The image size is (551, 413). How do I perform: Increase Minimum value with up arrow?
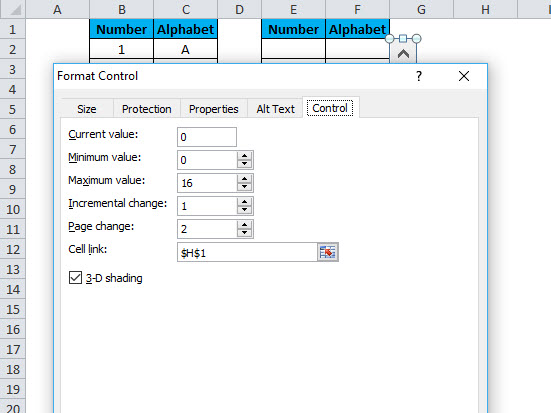coord(245,156)
